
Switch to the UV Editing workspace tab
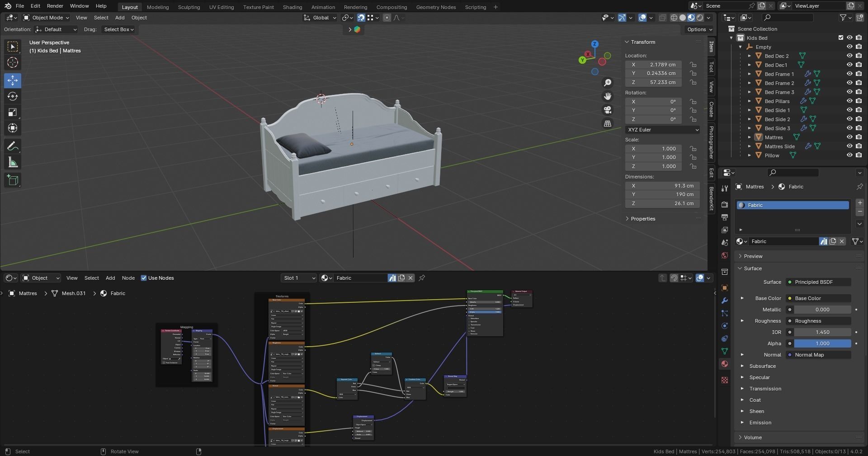click(222, 7)
